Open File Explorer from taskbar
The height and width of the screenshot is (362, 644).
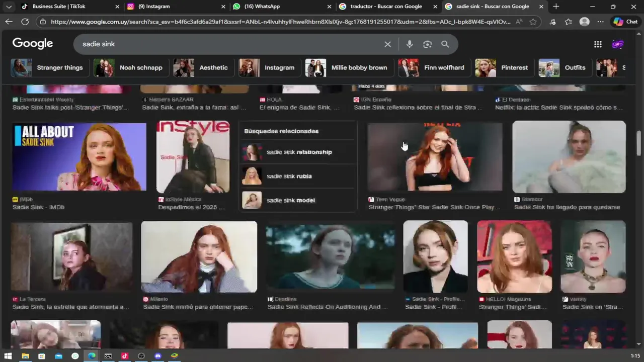[x=25, y=356]
